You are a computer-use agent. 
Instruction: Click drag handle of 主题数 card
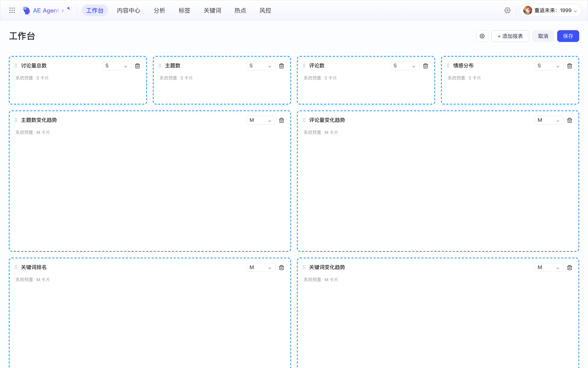[x=160, y=66]
